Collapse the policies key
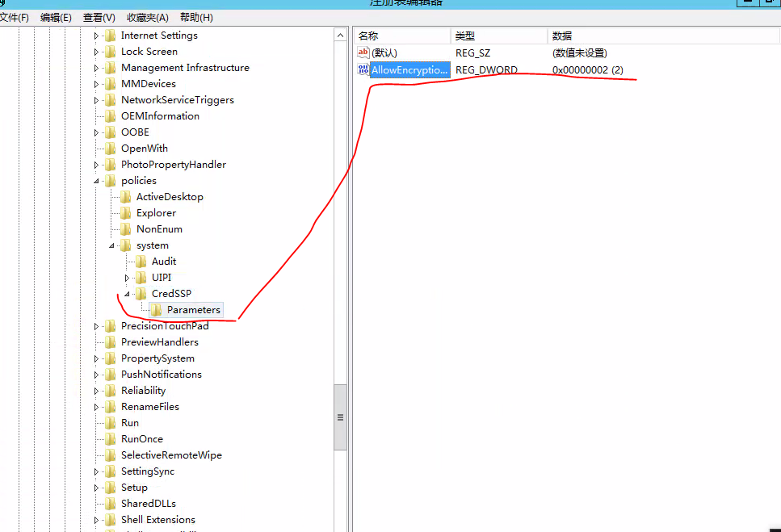Screen dimensions: 781x532 pyautogui.click(x=96, y=181)
